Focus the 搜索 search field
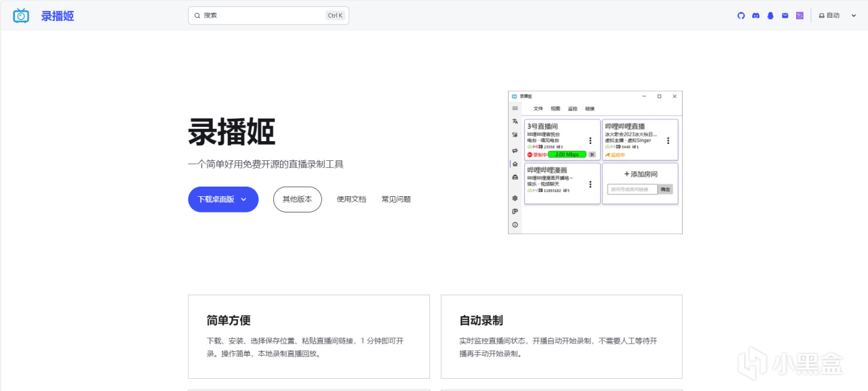Viewport: 868px width, 391px height. coord(269,16)
